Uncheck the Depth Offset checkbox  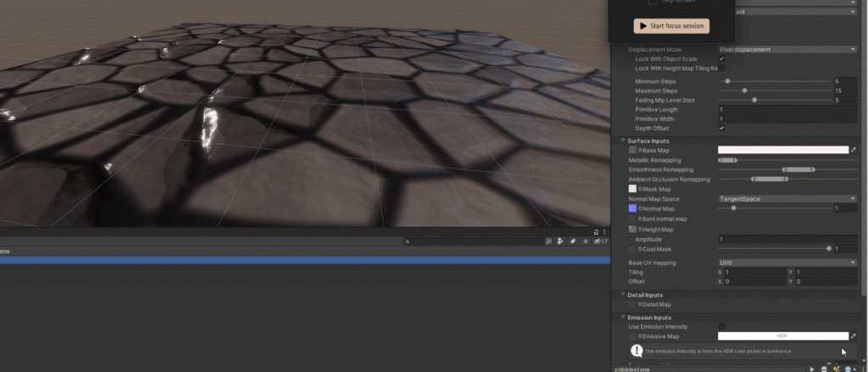tap(721, 128)
